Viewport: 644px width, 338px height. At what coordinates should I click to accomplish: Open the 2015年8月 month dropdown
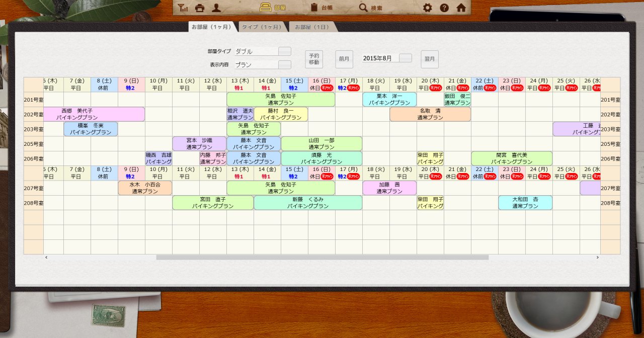tap(406, 58)
